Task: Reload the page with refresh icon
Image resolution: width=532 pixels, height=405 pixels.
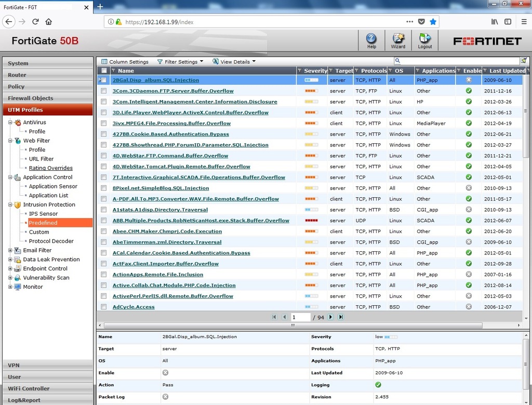Action: (x=35, y=22)
